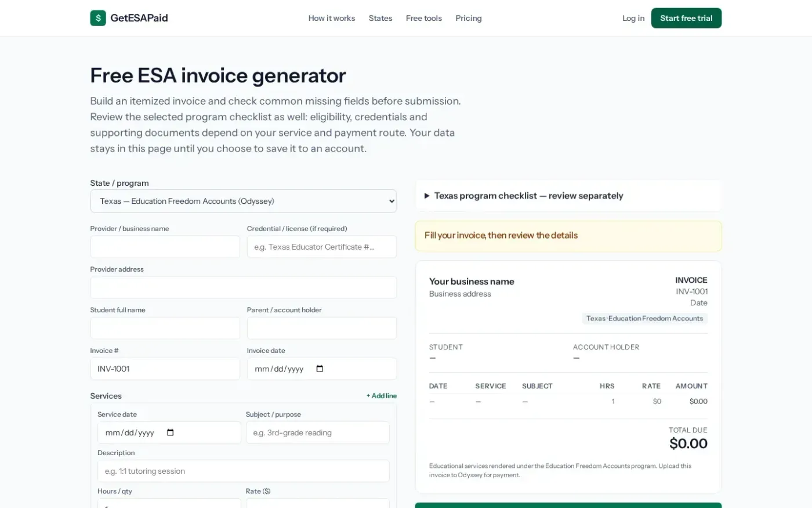Image resolution: width=812 pixels, height=508 pixels.
Task: Open the Pricing nav item
Action: 469,18
